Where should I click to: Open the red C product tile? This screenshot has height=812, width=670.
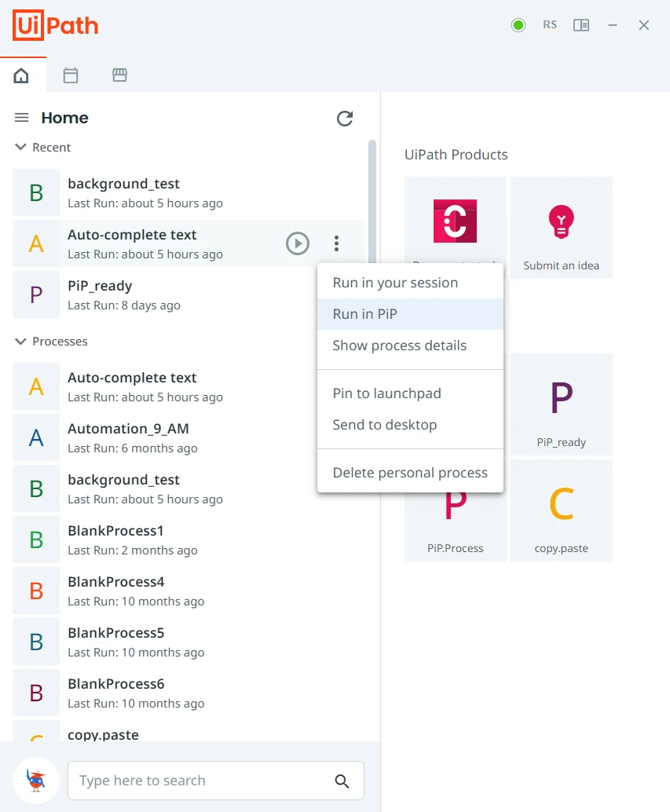[x=455, y=221]
